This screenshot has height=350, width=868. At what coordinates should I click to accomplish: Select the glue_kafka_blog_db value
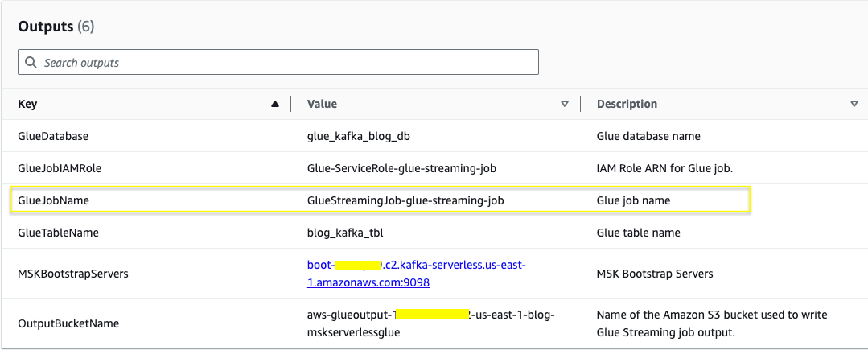pos(360,136)
